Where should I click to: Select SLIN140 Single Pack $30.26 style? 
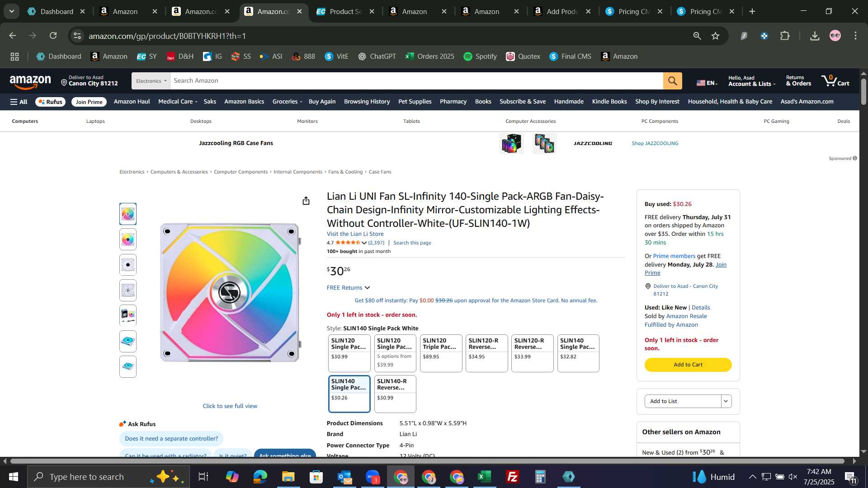[x=349, y=394]
